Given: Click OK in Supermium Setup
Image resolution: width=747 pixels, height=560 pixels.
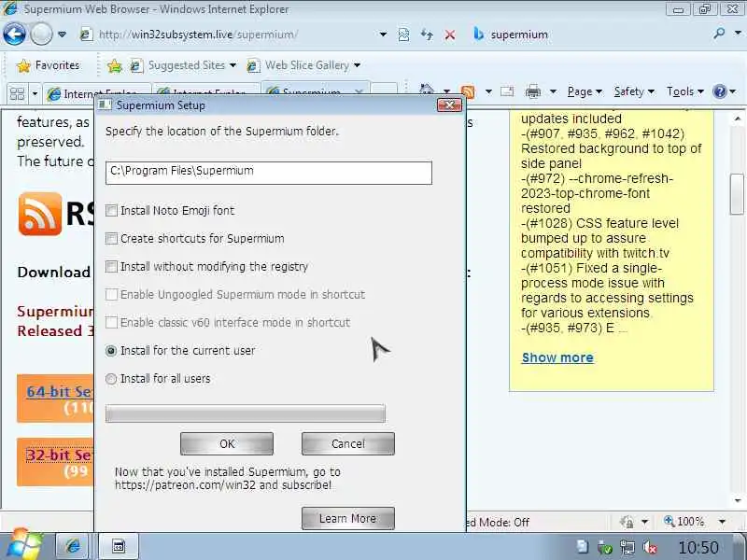Looking at the screenshot, I should [227, 444].
